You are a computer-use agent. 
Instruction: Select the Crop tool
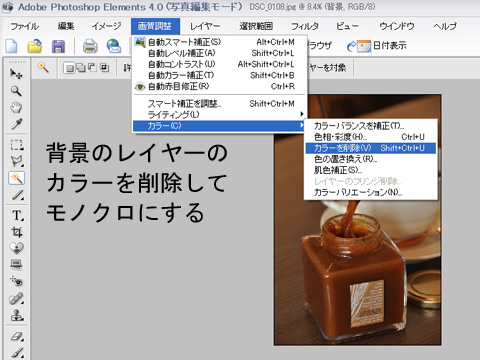pos(16,232)
